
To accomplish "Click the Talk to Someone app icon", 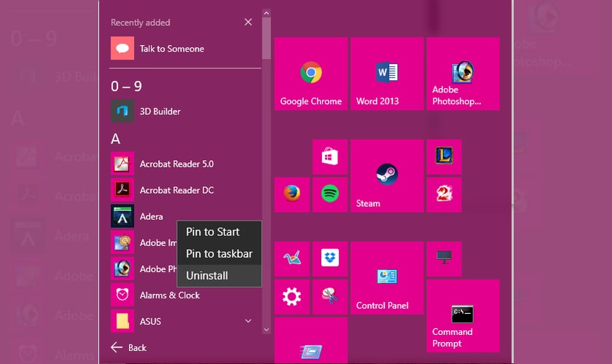I will point(122,48).
